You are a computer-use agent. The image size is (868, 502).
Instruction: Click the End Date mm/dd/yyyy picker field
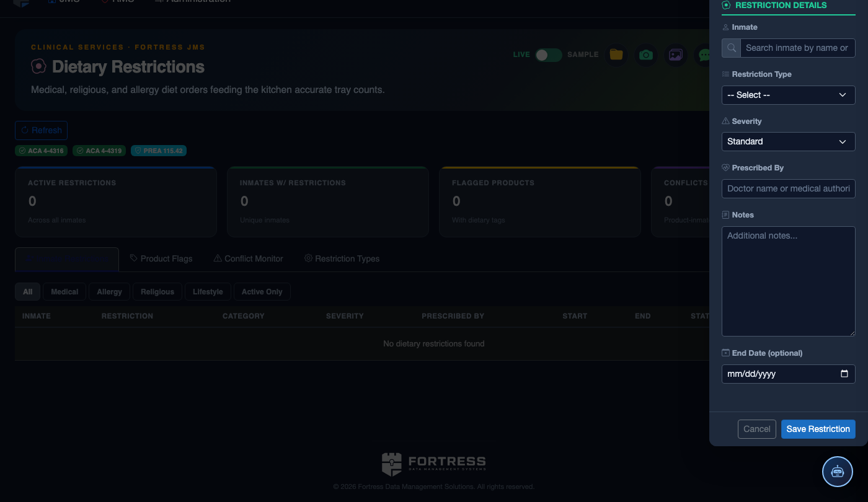788,374
